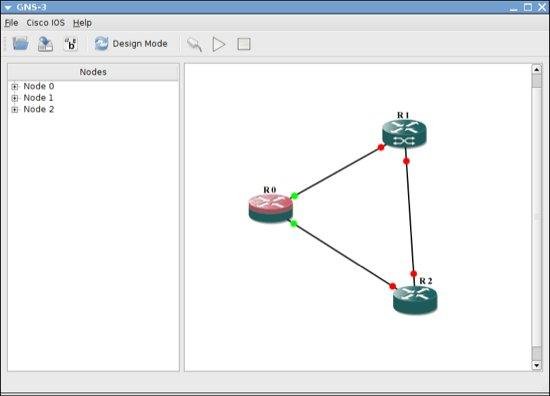Image resolution: width=550 pixels, height=396 pixels.
Task: Expand Node 2 in the tree
Action: pos(15,109)
